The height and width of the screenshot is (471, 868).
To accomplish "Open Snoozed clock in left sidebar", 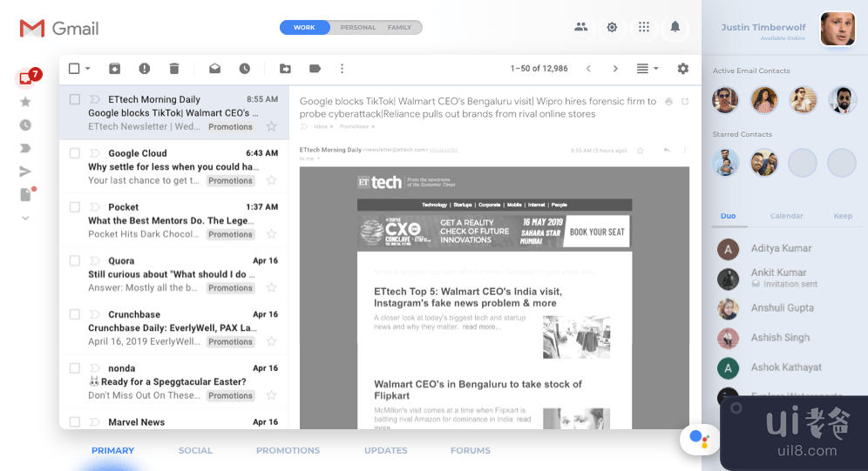I will (25, 125).
